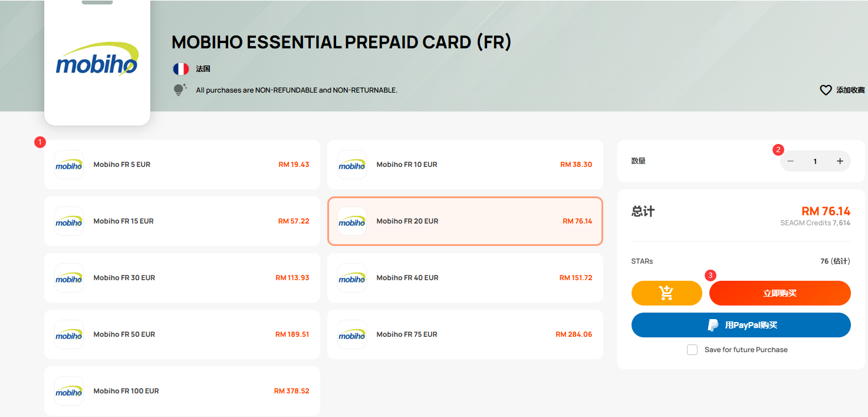The width and height of the screenshot is (868, 417).
Task: Click the heart icon to add favorite
Action: tap(826, 90)
